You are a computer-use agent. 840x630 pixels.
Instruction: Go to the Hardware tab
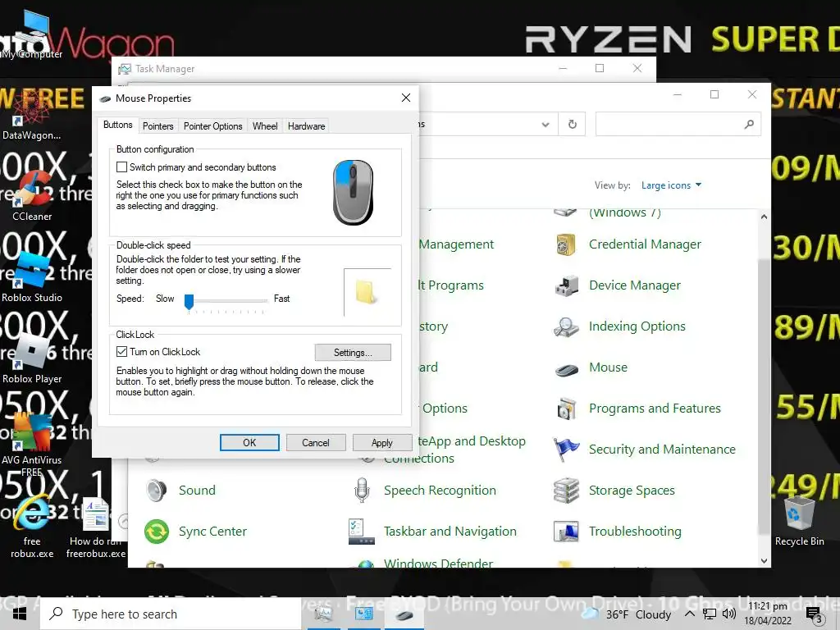point(306,126)
